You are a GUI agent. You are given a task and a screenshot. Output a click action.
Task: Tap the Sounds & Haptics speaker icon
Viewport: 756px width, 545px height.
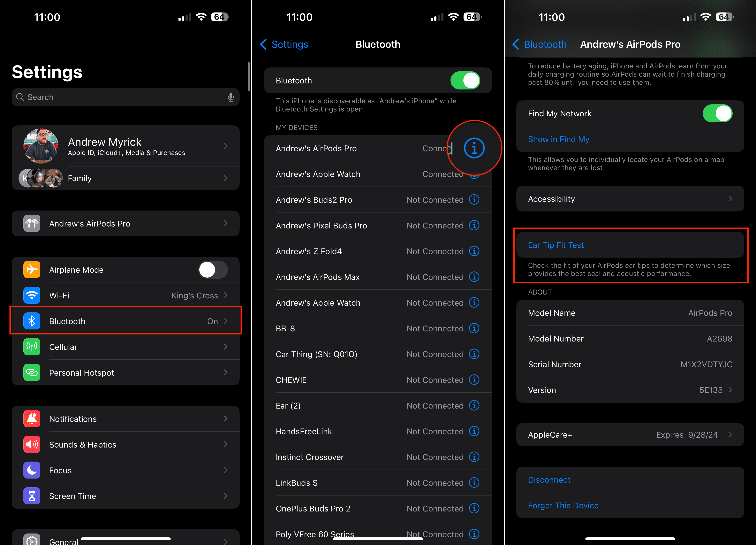pyautogui.click(x=32, y=444)
